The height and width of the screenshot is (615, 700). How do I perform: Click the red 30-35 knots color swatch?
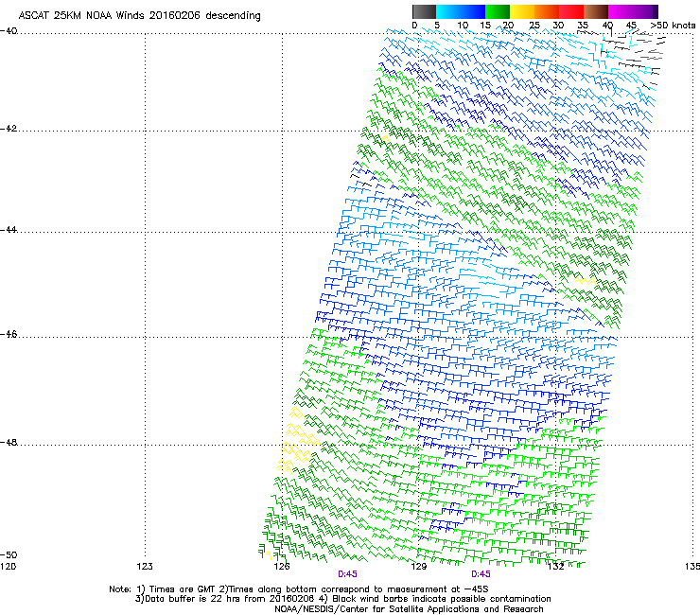point(571,11)
